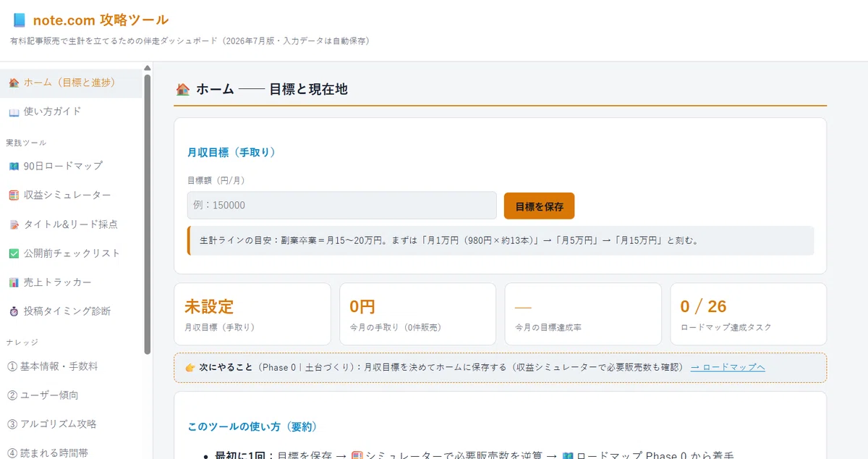Click the pointing hand icon before 次にやること
This screenshot has height=459, width=868.
(190, 367)
